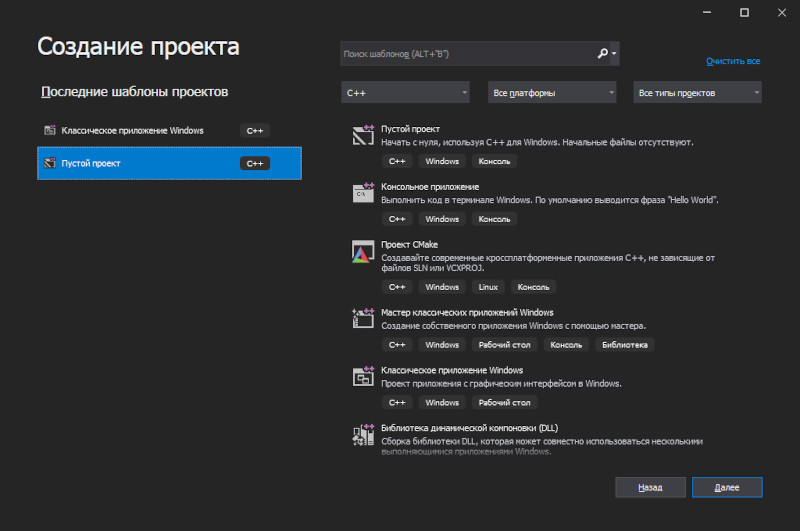The image size is (800, 531).
Task: Click the C++ badge on recent Пустой проект
Action: pos(255,163)
